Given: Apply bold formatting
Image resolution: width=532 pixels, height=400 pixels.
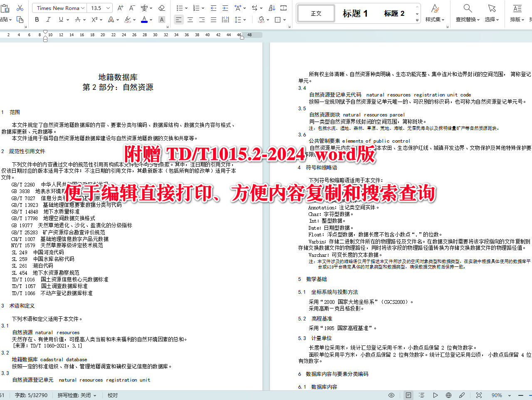Looking at the screenshot, I should coord(37,20).
